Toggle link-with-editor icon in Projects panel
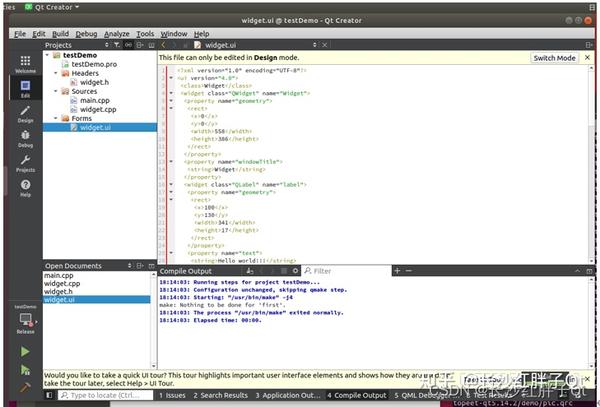The height and width of the screenshot is (407, 600). tap(128, 45)
